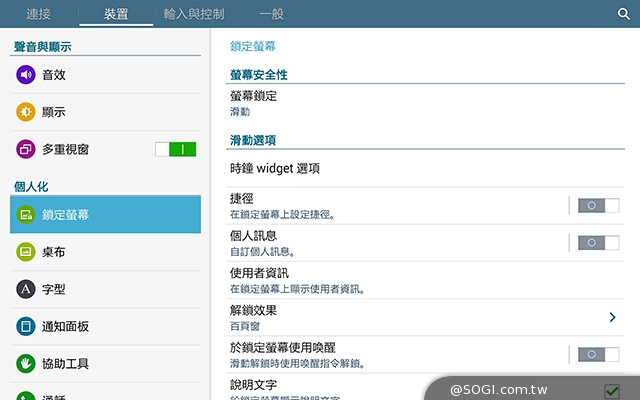Open 桌布 wallpaper icon
This screenshot has height=400, width=640.
coord(26,252)
